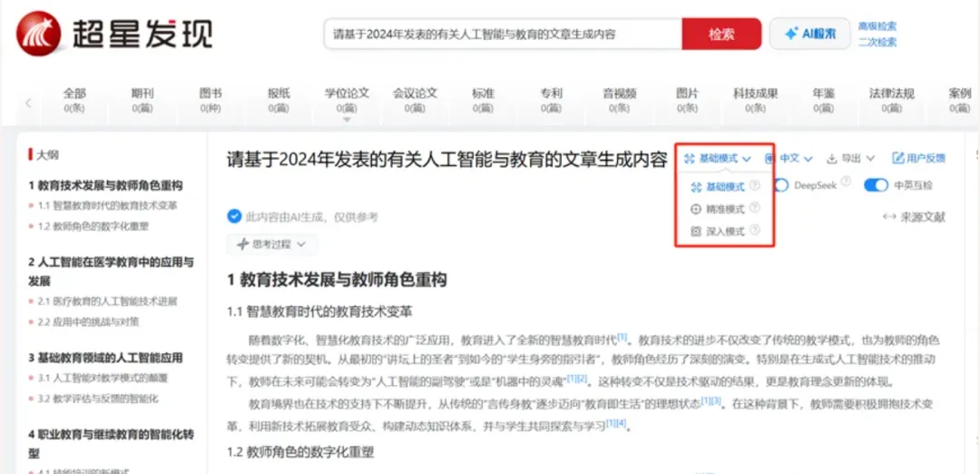Switch to the 音视频 tab
Image resolution: width=980 pixels, height=474 pixels.
(620, 100)
